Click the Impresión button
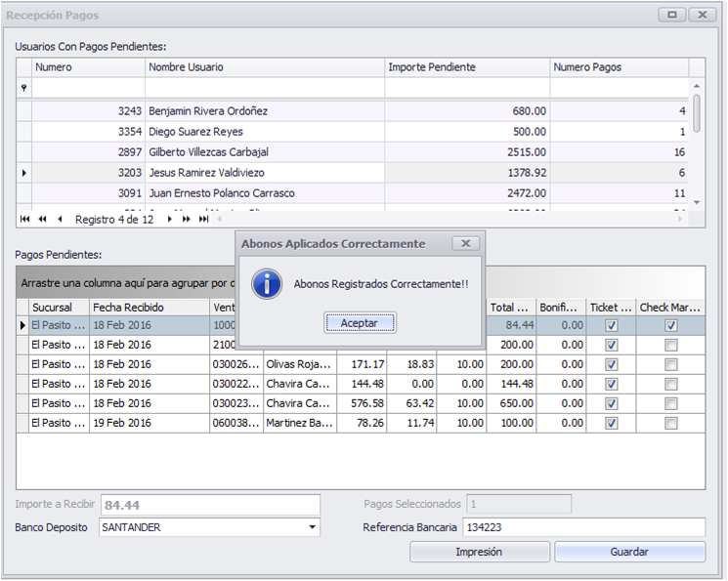Image resolution: width=728 pixels, height=581 pixels. point(479,552)
